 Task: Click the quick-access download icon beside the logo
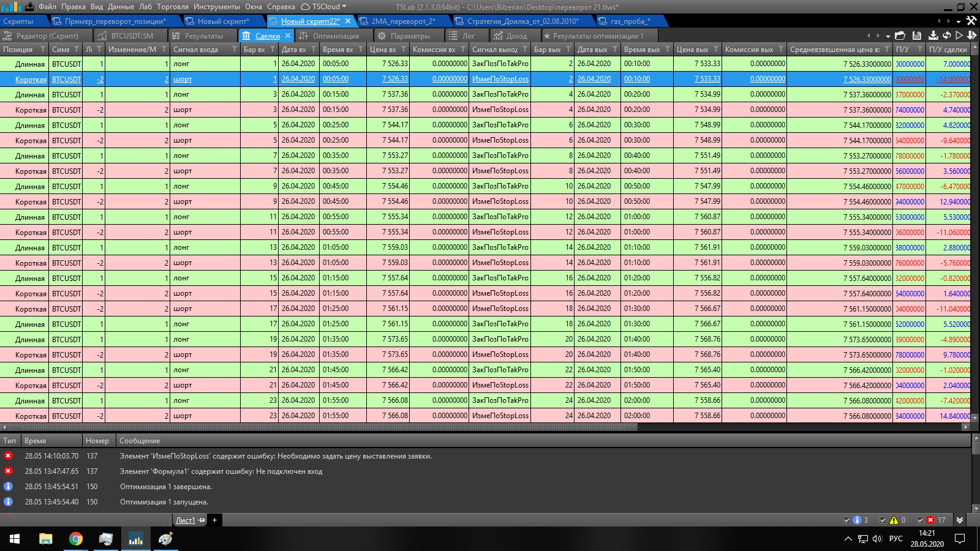tap(29, 7)
